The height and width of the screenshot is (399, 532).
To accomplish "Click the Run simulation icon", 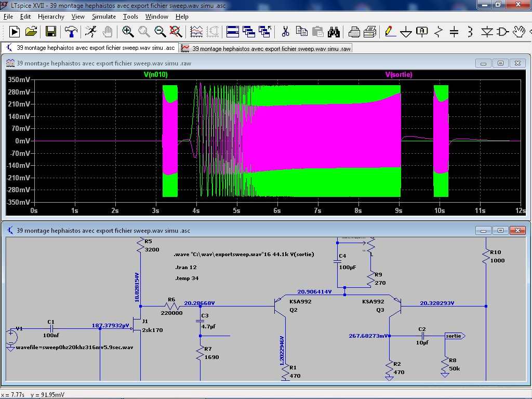I will [15, 32].
